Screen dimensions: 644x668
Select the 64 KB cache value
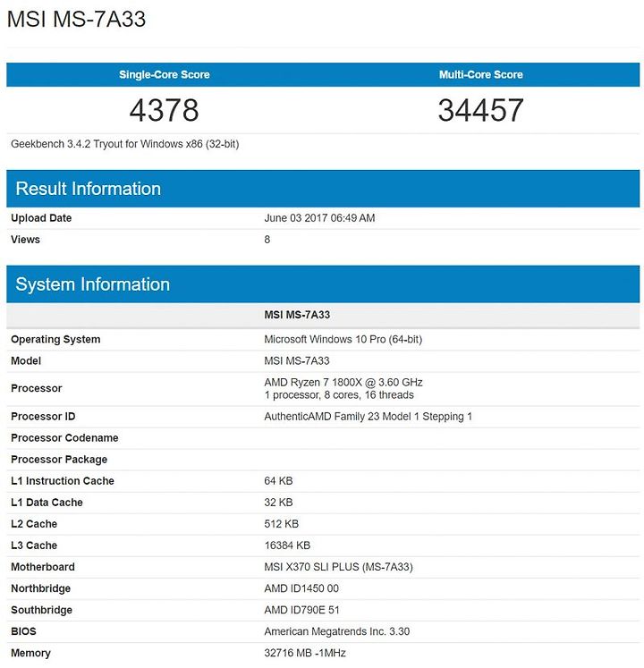coord(278,481)
